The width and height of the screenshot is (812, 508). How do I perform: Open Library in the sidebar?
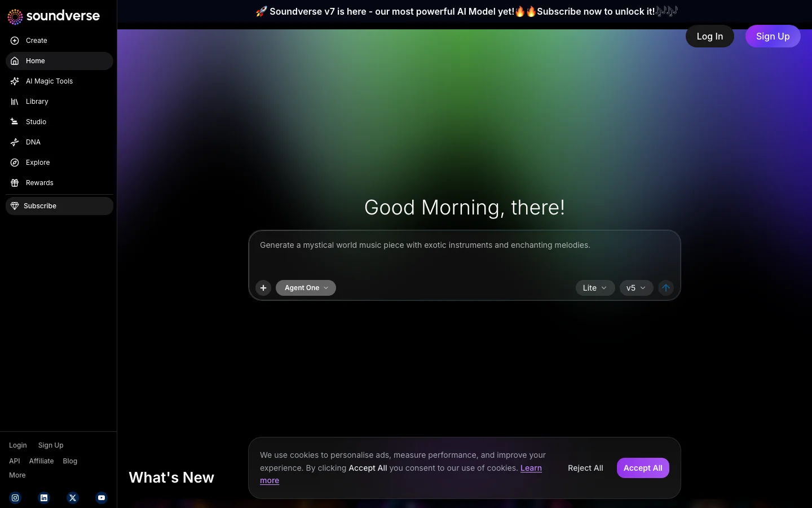[59, 102]
